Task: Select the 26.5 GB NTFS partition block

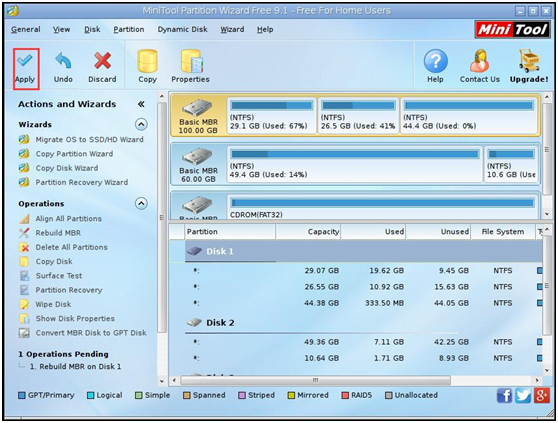Action: coord(358,116)
